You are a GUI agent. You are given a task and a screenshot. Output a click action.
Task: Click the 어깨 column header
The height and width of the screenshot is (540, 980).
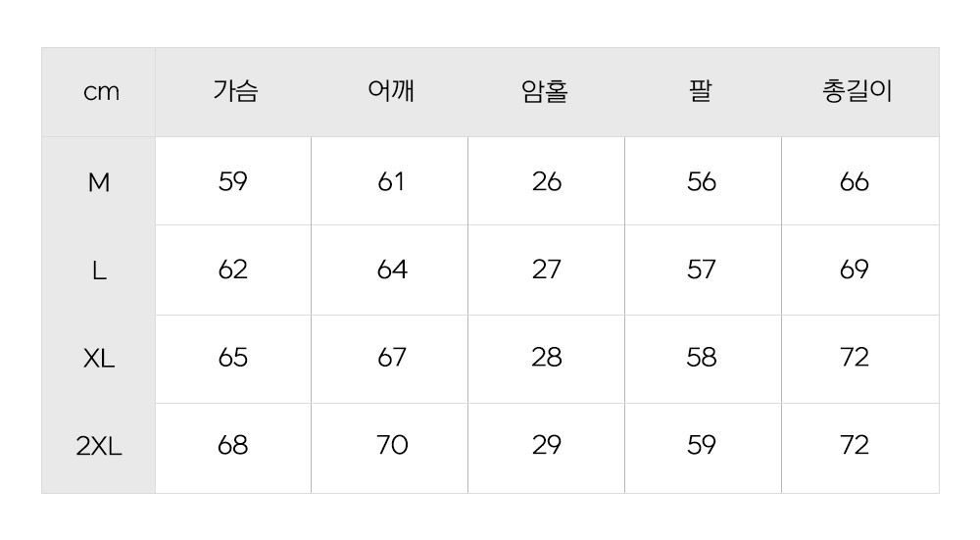coord(391,92)
